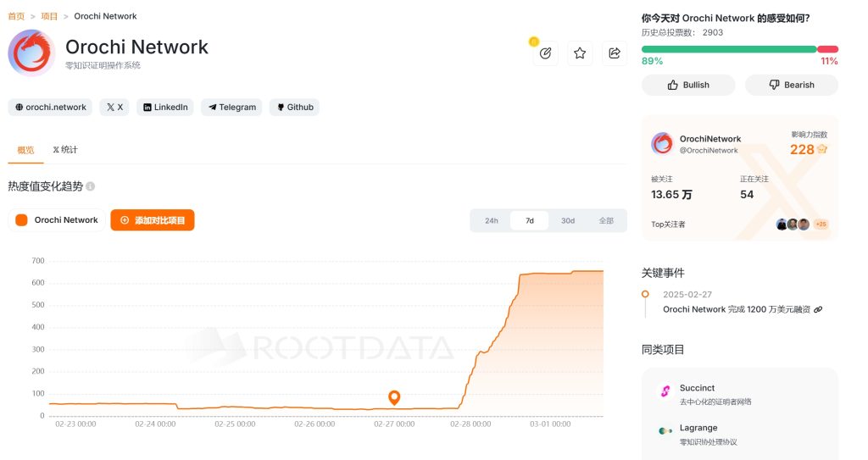Click the yellow badge near edit icon
Screen dimensions: 868x460
tap(534, 42)
